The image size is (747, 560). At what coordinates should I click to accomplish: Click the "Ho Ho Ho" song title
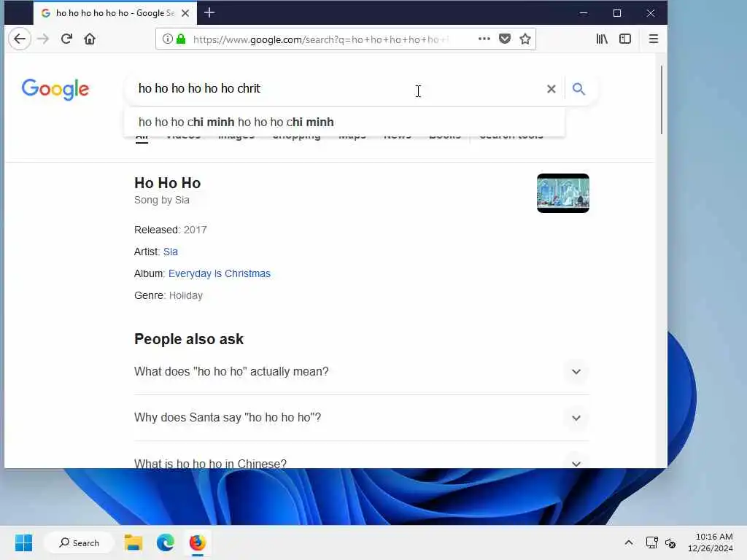168,183
